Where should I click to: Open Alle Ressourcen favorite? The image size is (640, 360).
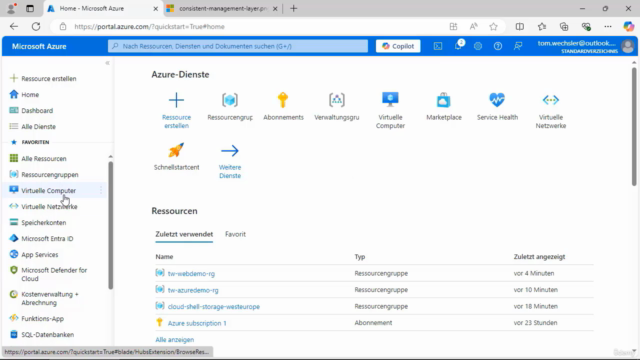click(x=44, y=158)
